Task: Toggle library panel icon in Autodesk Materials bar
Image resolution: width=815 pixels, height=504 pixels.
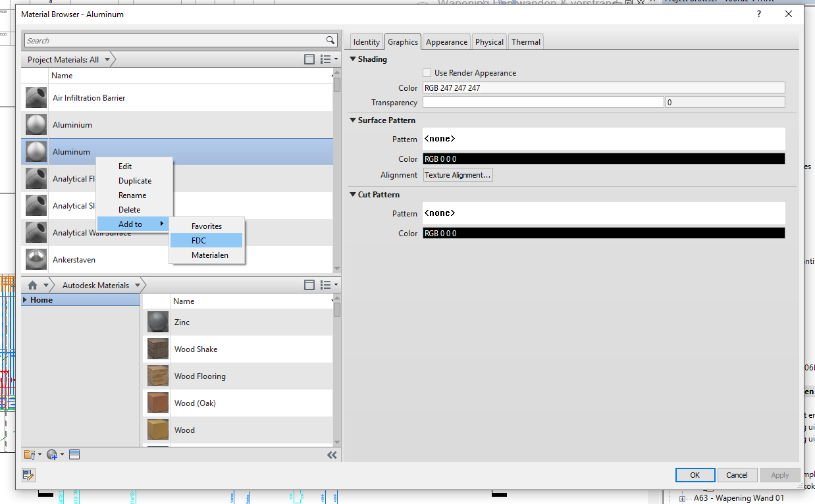Action: 309,285
